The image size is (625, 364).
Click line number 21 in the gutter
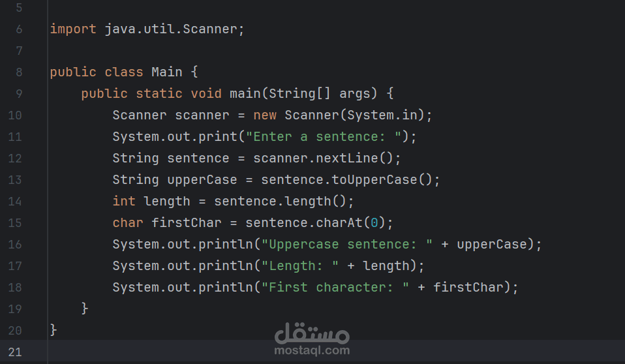pos(14,352)
